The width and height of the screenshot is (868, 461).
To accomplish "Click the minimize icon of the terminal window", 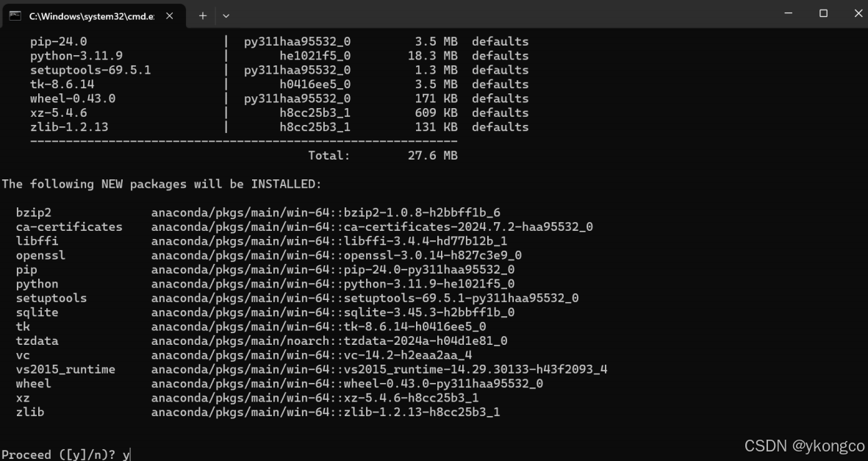I will pyautogui.click(x=788, y=13).
